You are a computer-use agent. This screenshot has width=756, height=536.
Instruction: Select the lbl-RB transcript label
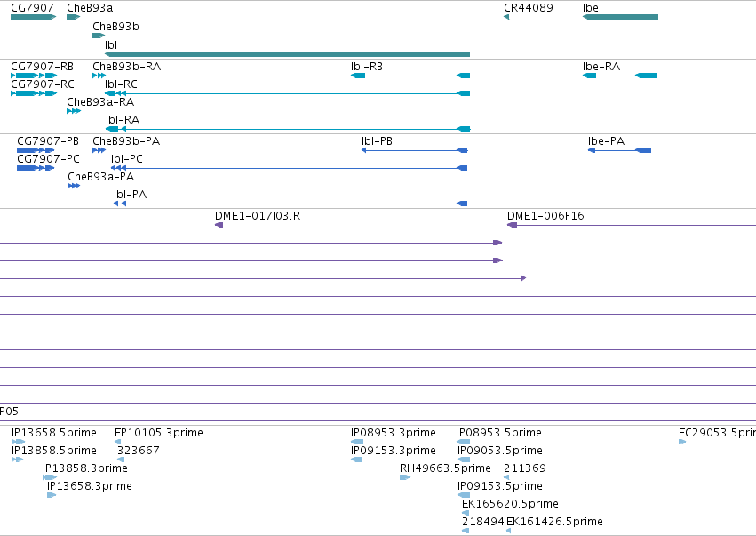367,67
